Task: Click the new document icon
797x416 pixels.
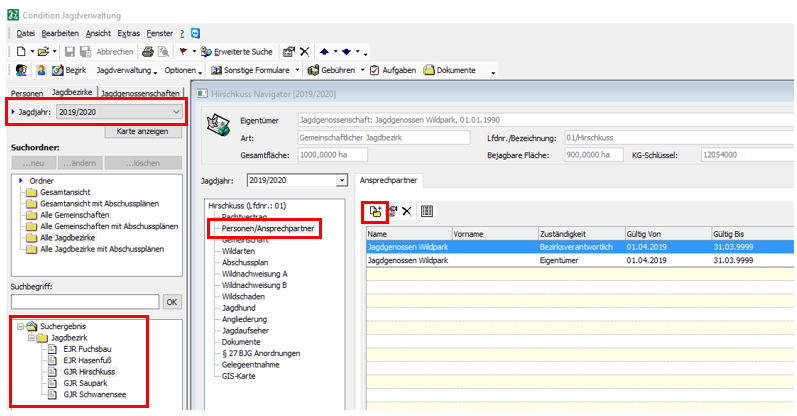Action: [21, 51]
